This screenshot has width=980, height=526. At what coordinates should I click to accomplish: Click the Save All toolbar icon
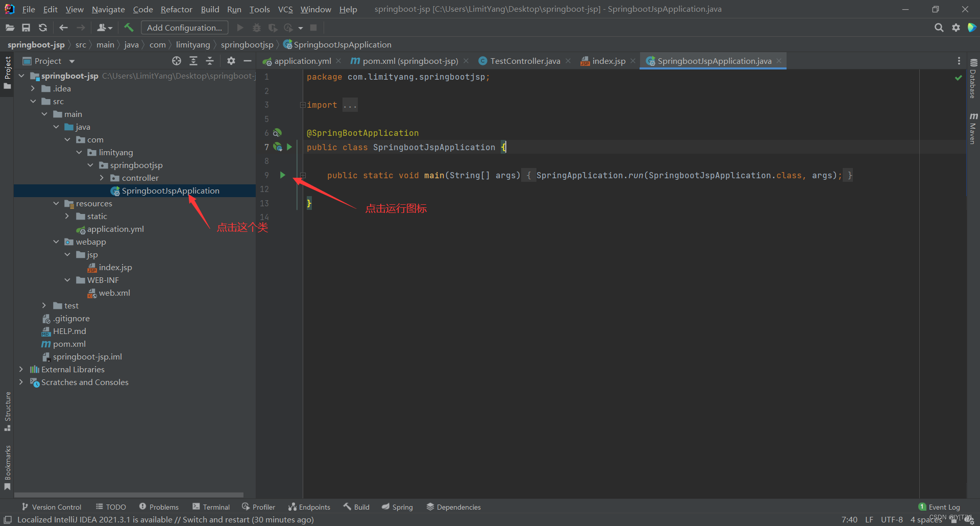click(x=26, y=28)
